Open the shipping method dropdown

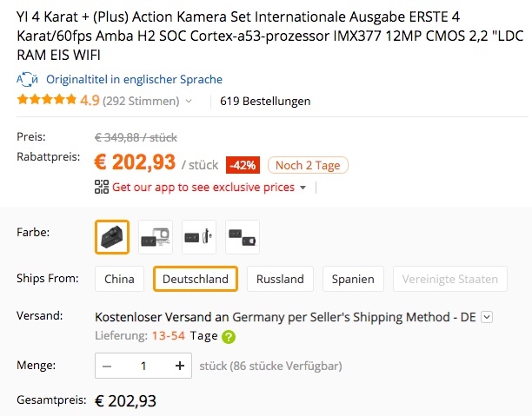pyautogui.click(x=487, y=317)
